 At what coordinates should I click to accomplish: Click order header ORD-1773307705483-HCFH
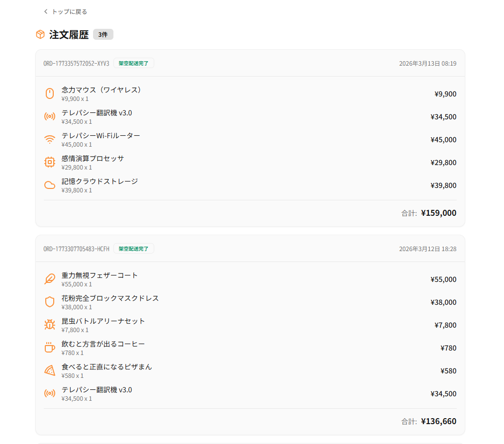point(76,249)
